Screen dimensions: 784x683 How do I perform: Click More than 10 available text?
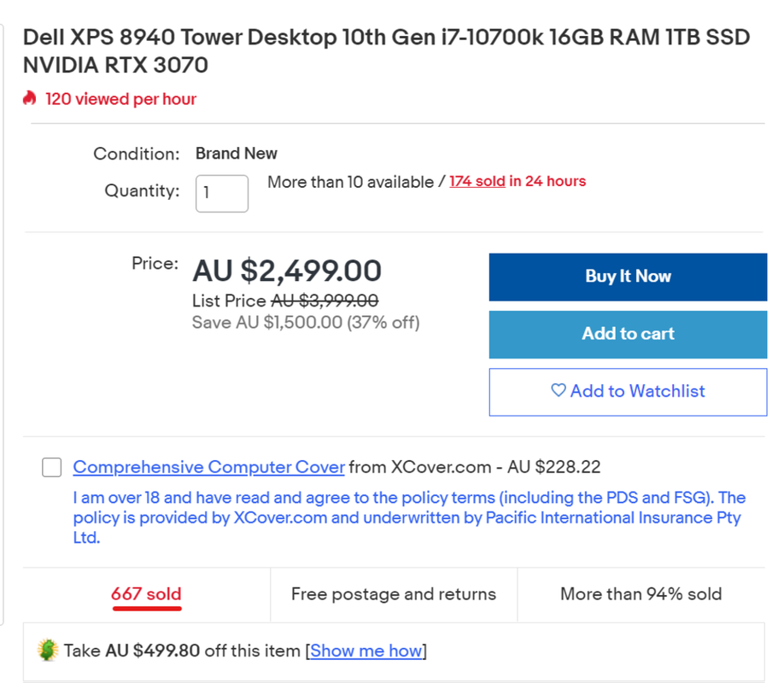pyautogui.click(x=350, y=182)
